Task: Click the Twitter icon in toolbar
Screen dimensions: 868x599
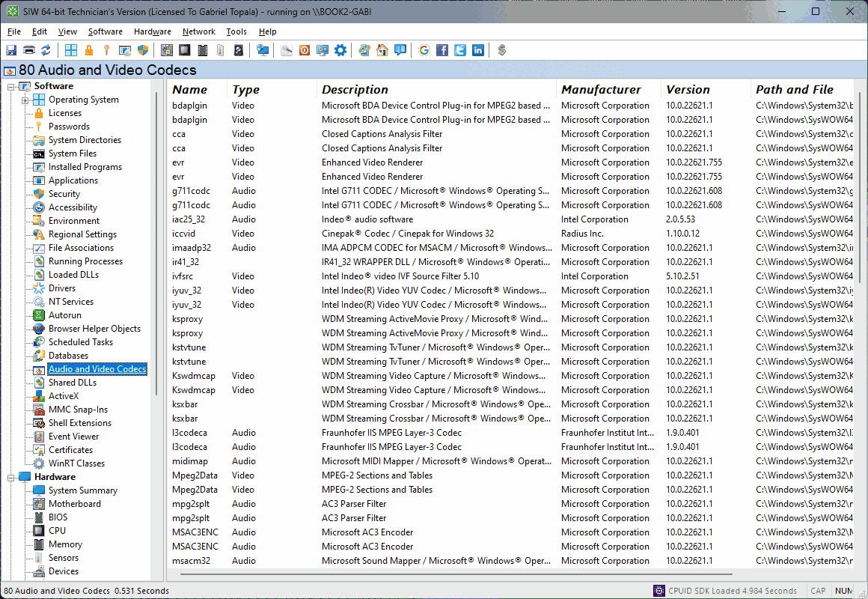Action: point(459,50)
